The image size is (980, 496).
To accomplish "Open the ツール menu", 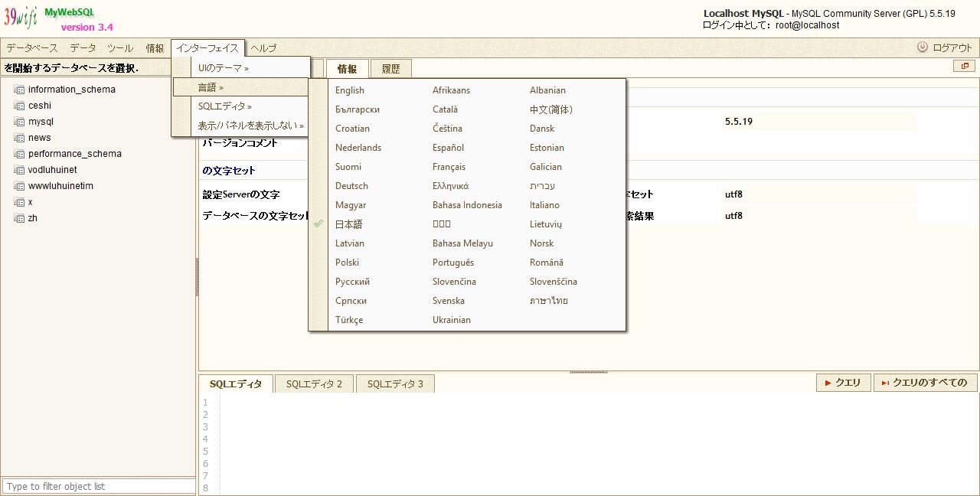I will tap(120, 47).
